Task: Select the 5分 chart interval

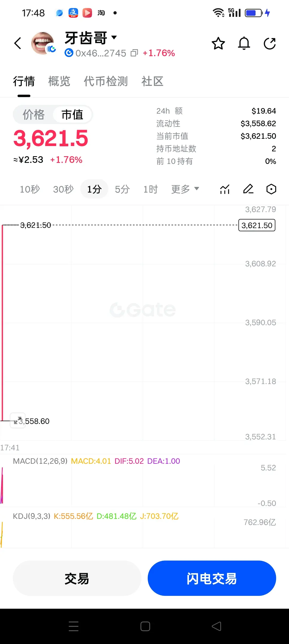Action: pyautogui.click(x=122, y=189)
